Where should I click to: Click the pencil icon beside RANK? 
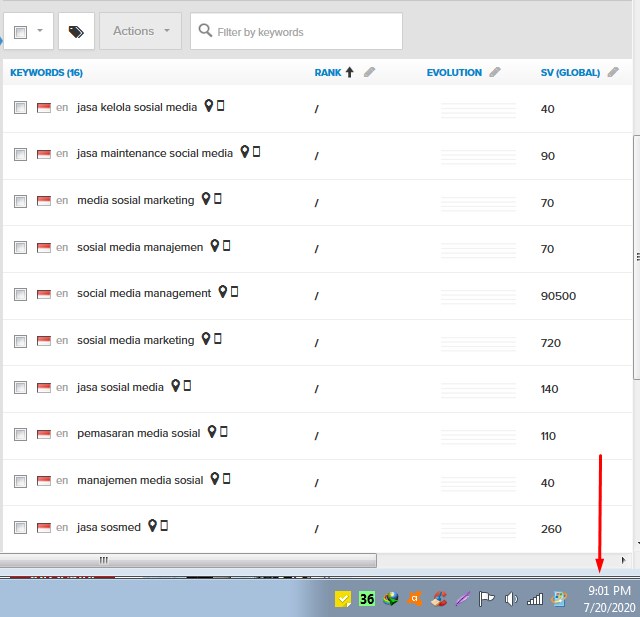[x=369, y=72]
